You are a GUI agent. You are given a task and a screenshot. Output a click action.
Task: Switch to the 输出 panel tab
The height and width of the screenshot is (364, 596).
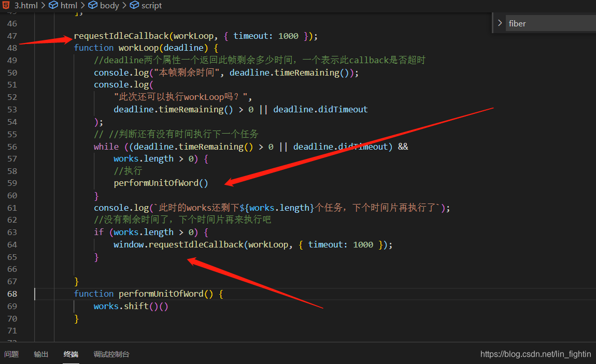(x=41, y=354)
